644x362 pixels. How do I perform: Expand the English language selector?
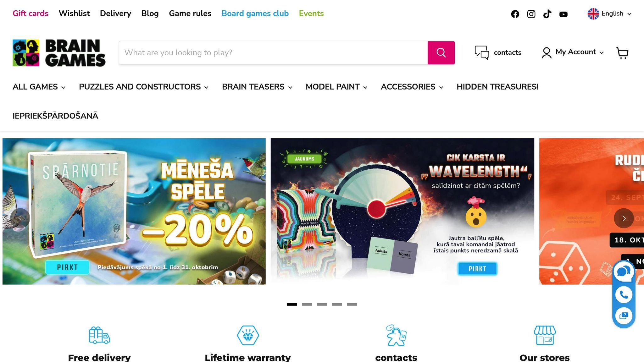[x=609, y=14]
